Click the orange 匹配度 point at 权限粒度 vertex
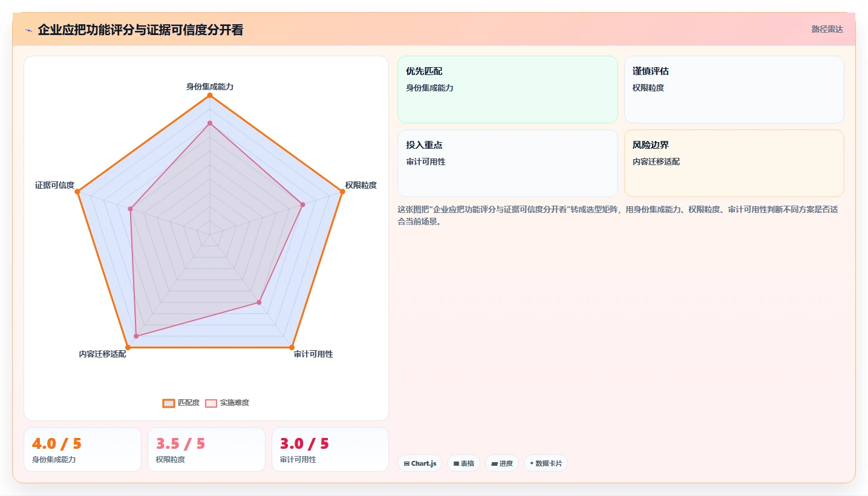This screenshot has width=868, height=496. [342, 192]
